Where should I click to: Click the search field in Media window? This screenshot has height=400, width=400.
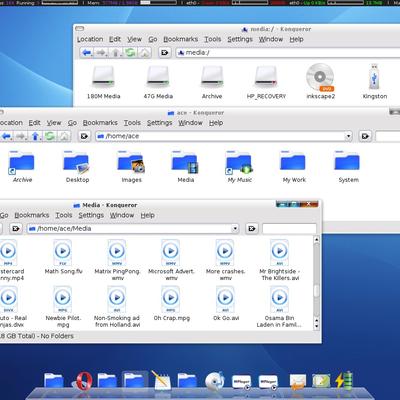(x=289, y=229)
